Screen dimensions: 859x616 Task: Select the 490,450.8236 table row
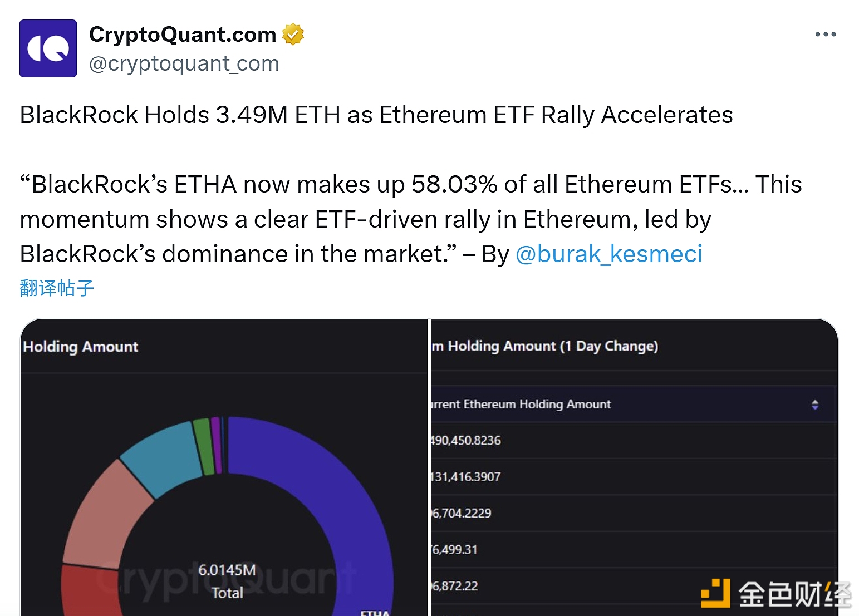[633, 441]
